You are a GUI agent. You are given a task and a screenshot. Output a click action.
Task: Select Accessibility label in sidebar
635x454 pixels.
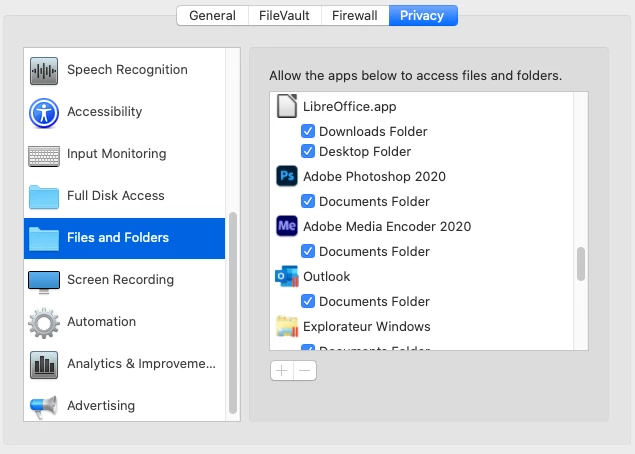(104, 111)
